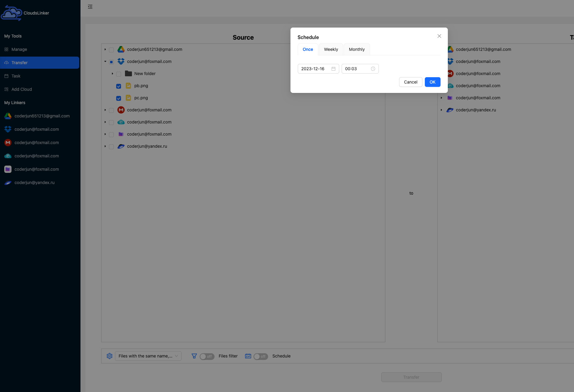Expand Yandex account in Target tree
The height and width of the screenshot is (392, 574).
441,110
